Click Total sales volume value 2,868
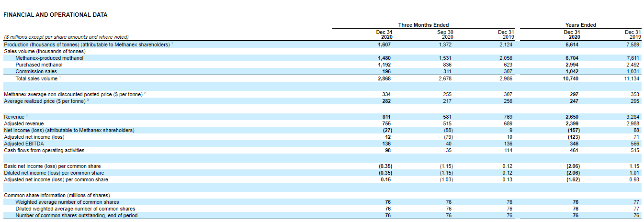The image size is (644, 222). point(384,78)
